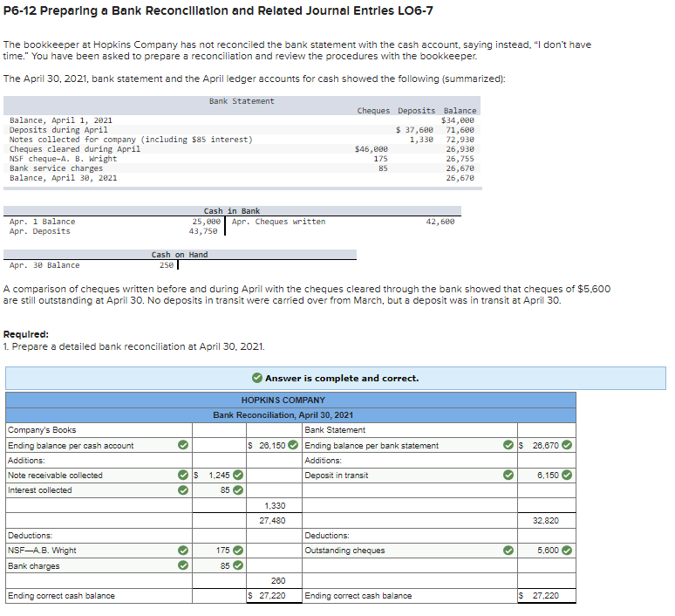The width and height of the screenshot is (675, 616).
Task: Click check icon next to bank charges 85
Action: coord(237,565)
